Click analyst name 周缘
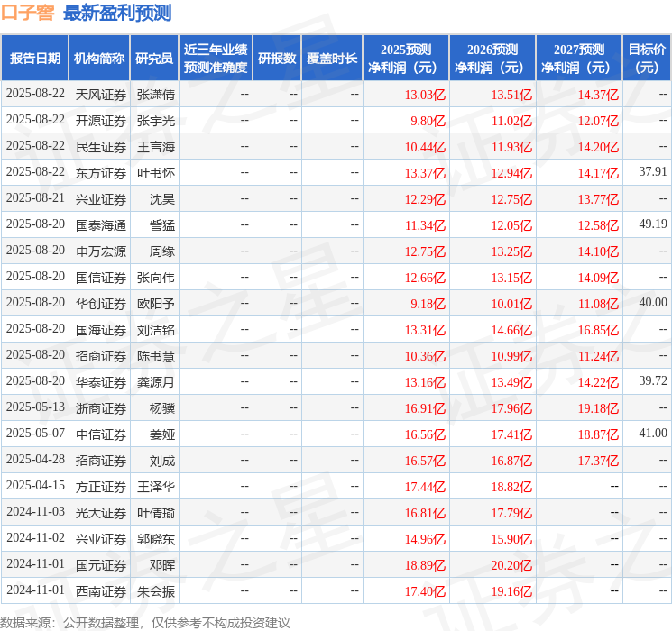Viewport: 672px width, 631px height. pyautogui.click(x=162, y=251)
